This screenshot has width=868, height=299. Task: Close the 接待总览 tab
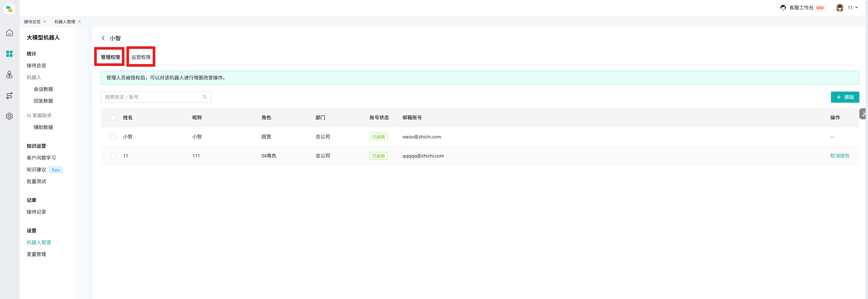pyautogui.click(x=45, y=22)
